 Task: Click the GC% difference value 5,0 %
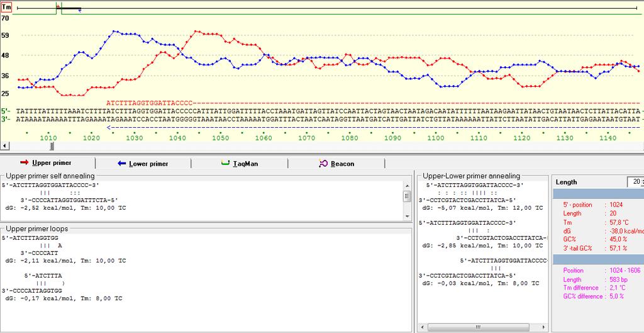616,296
